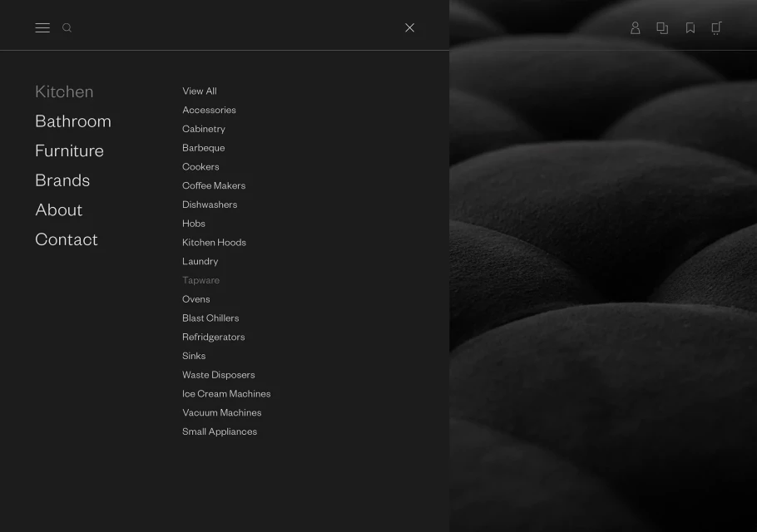Open saved items bookmark icon
757x532 pixels.
click(x=690, y=28)
